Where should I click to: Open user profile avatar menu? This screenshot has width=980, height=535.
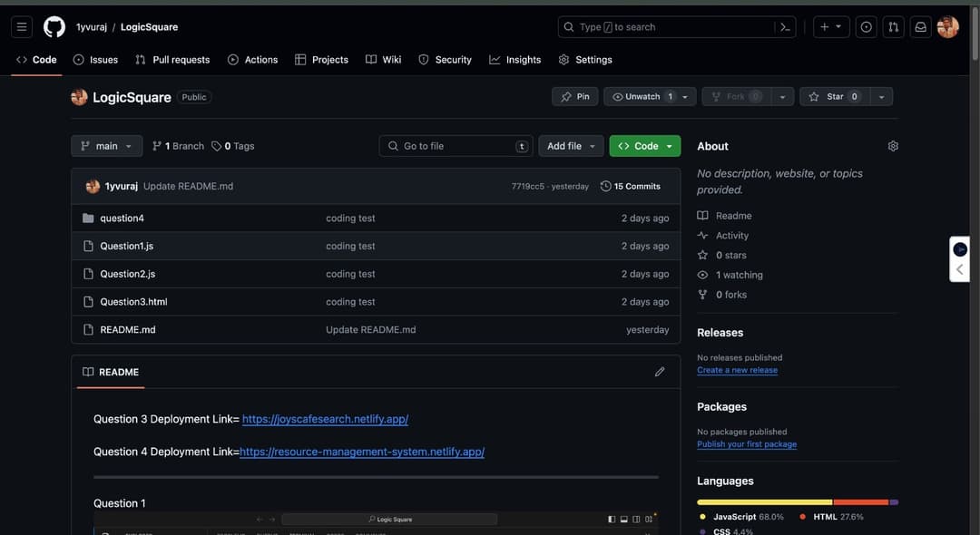[947, 27]
